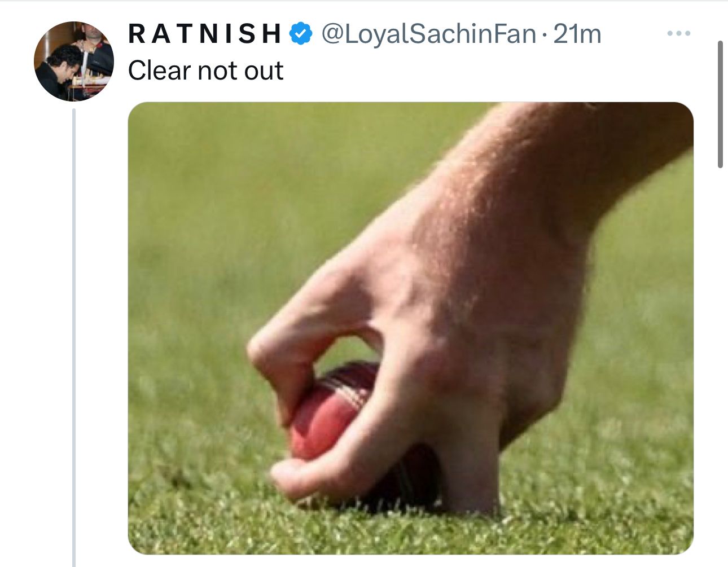
Task: Click the "Clear not out" tweet text
Action: [x=205, y=71]
